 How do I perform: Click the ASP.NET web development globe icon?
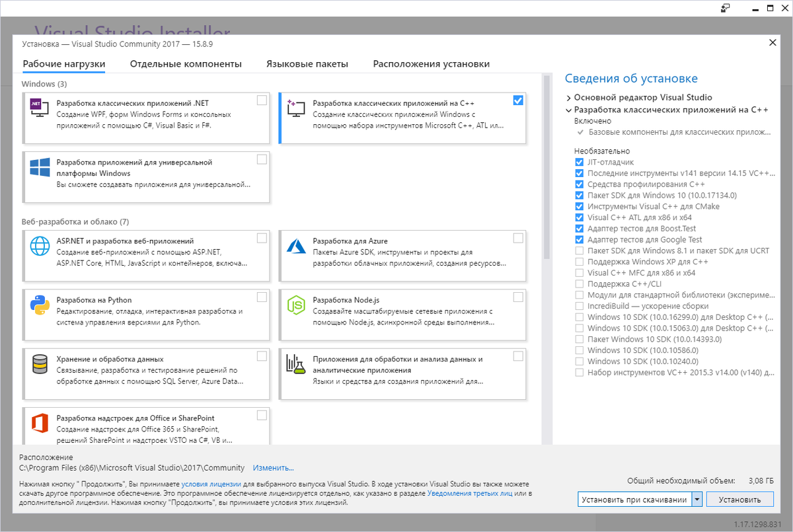[x=40, y=246]
